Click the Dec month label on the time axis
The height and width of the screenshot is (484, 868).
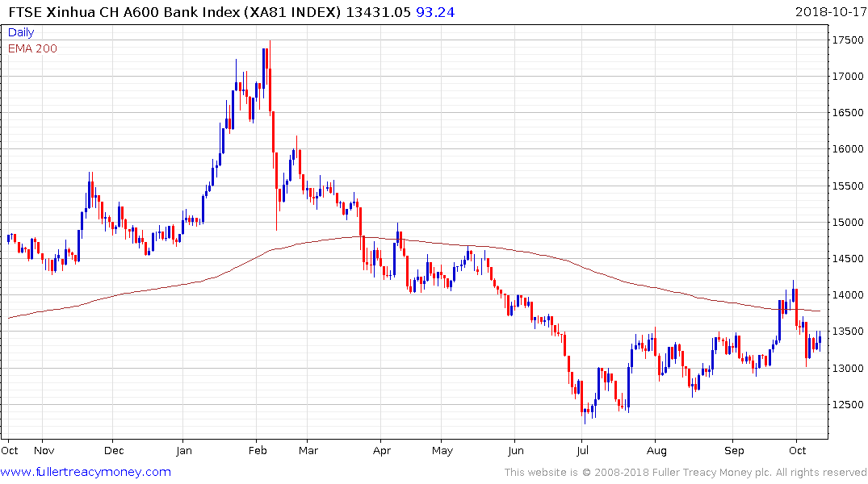pyautogui.click(x=114, y=450)
